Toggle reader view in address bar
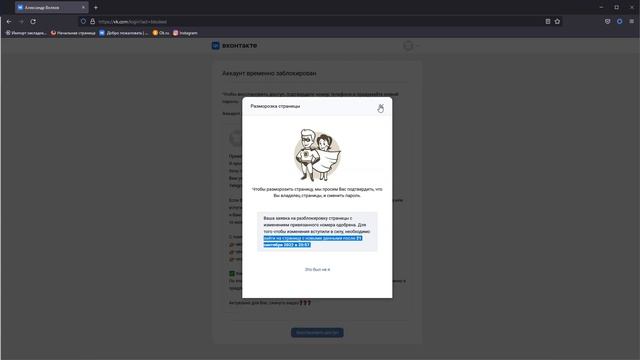Screen dimensions: 640x360 [x=548, y=21]
